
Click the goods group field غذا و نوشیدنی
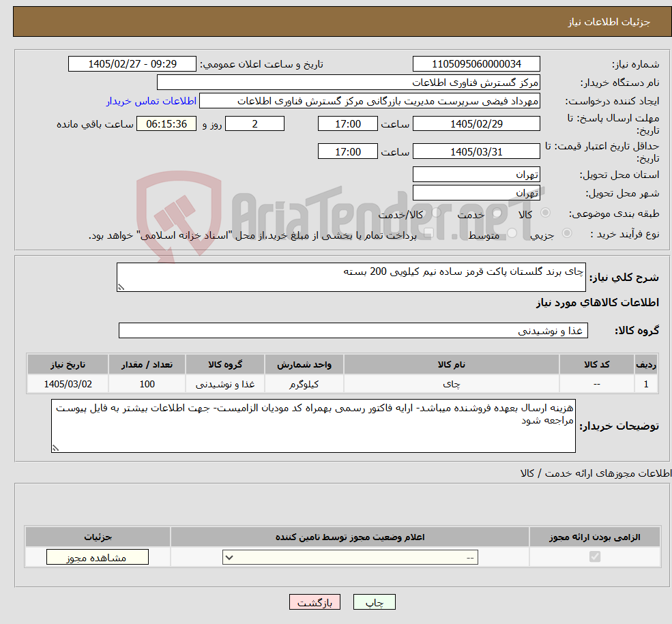click(353, 331)
